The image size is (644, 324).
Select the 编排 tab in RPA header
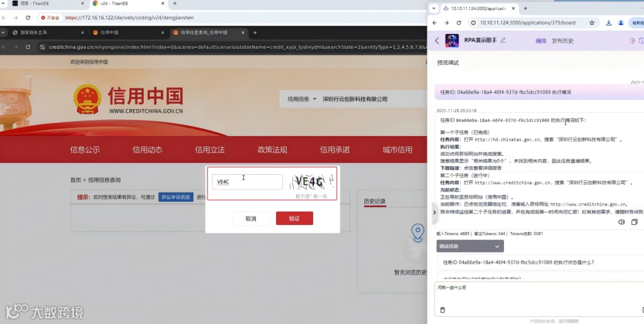(x=541, y=41)
